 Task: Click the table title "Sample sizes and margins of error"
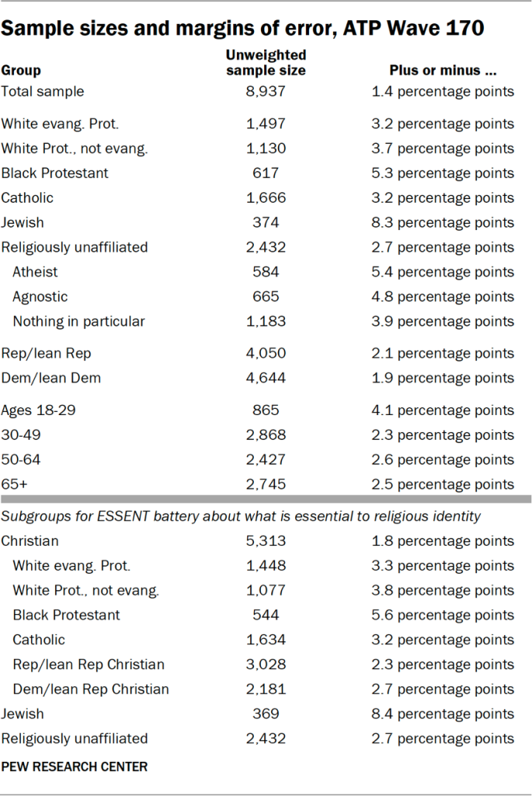242,29
